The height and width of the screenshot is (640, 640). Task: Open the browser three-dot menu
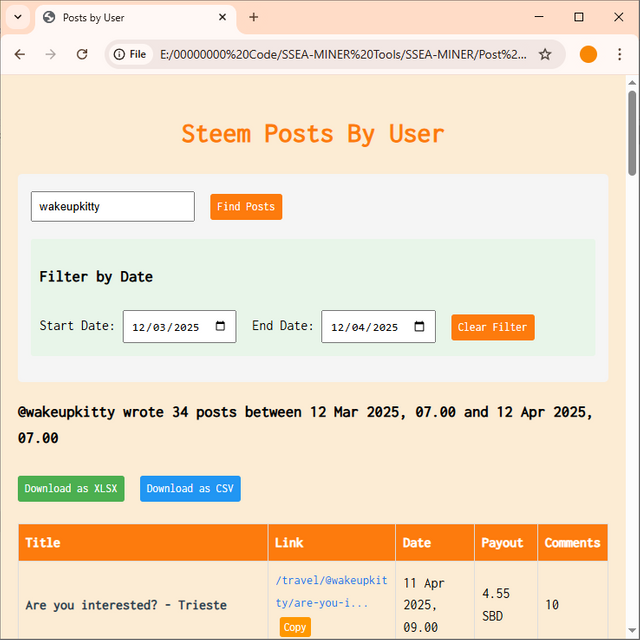620,54
